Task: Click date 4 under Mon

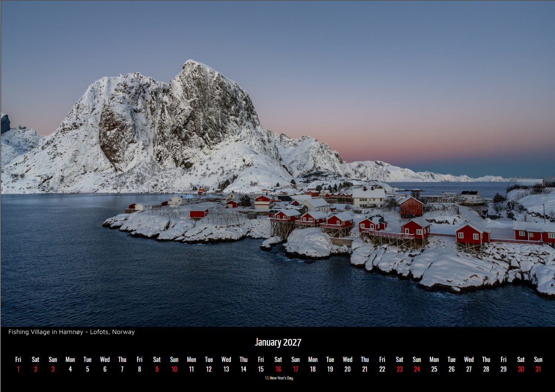Action: click(x=70, y=369)
